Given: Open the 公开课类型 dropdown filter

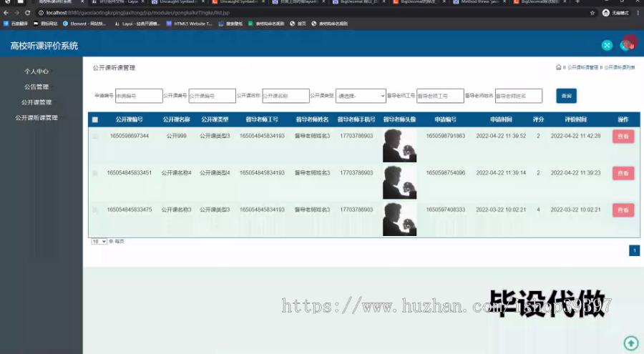Looking at the screenshot, I should (x=361, y=96).
